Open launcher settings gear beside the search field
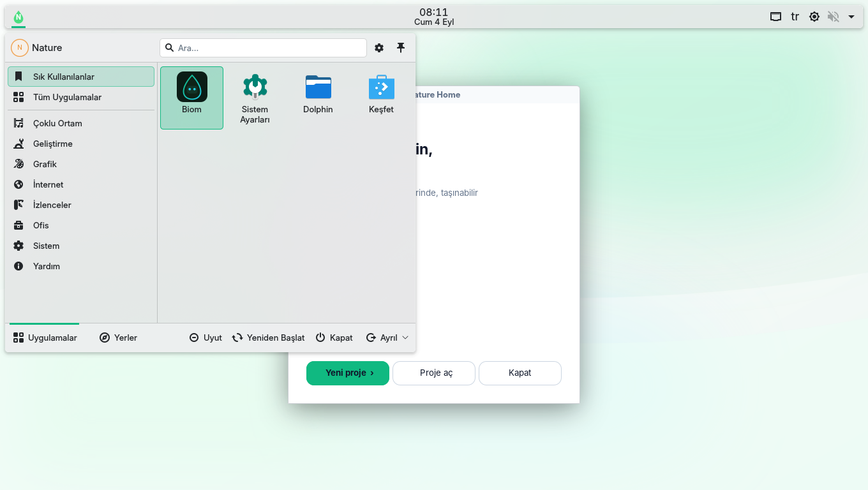Image resolution: width=868 pixels, height=490 pixels. pyautogui.click(x=379, y=48)
